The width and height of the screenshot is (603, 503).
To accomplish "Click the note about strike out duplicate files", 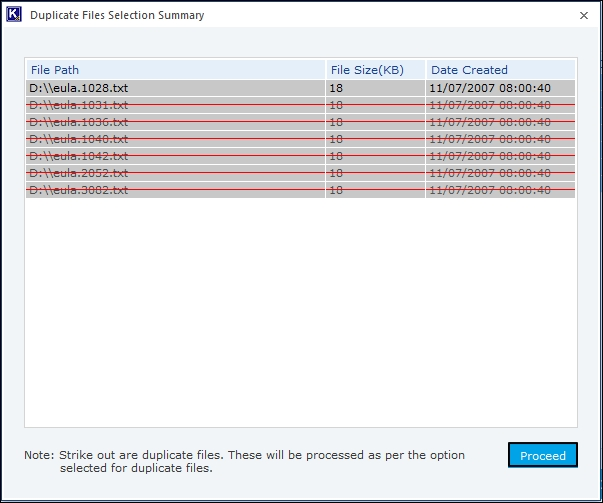I will tap(244, 461).
